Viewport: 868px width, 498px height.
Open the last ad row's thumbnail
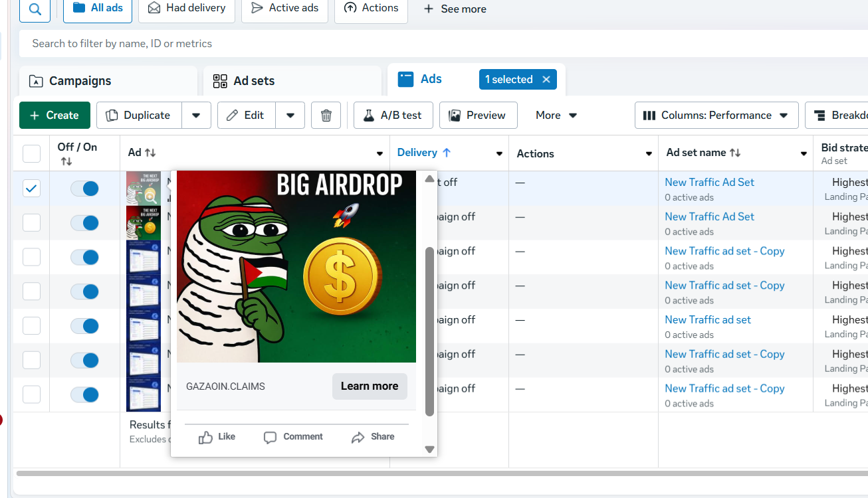(x=144, y=395)
